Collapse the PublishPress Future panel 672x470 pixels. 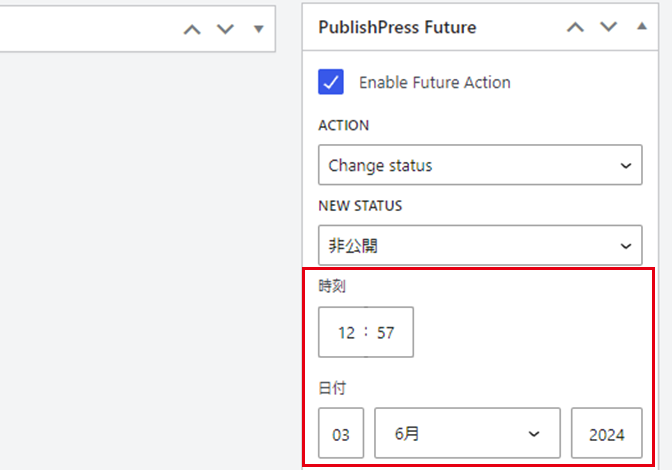tap(641, 28)
